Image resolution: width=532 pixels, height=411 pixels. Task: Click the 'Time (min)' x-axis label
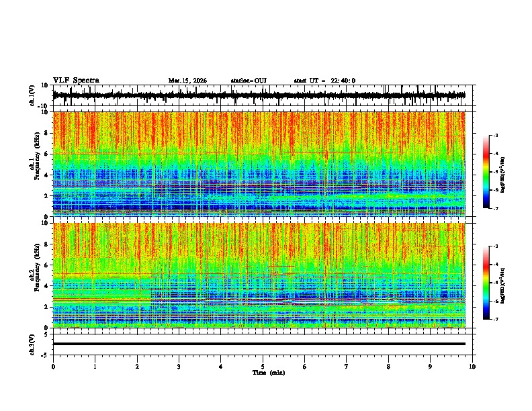(269, 373)
